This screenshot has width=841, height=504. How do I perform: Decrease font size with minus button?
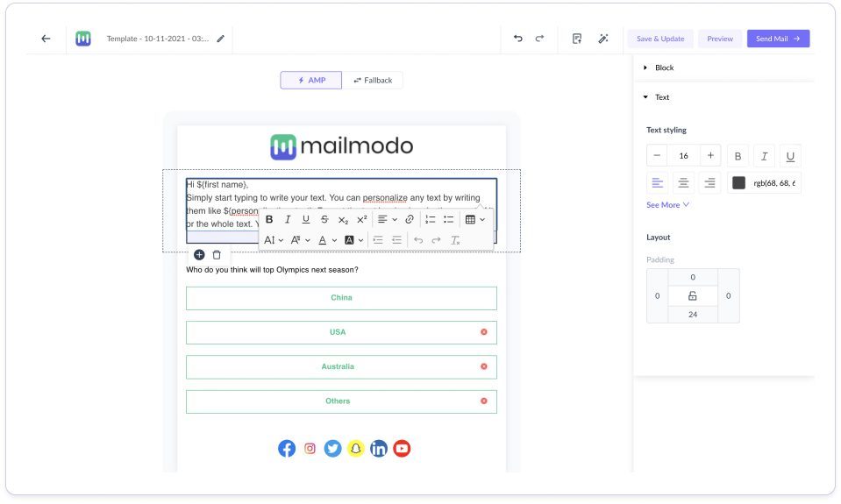[x=657, y=155]
